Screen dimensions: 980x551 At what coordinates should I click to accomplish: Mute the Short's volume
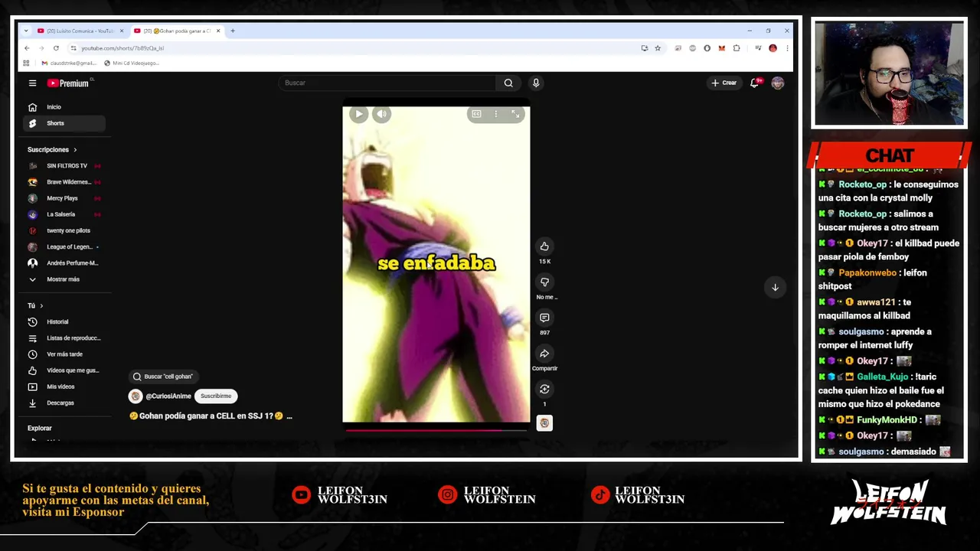coord(381,114)
